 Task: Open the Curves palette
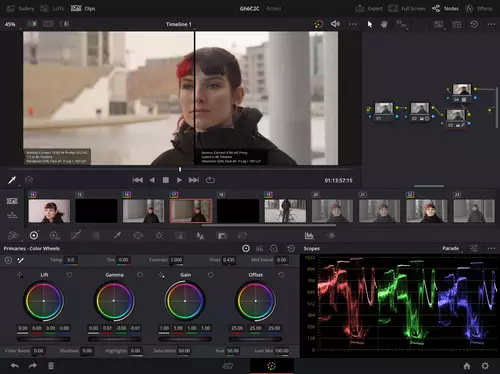[x=76, y=236]
